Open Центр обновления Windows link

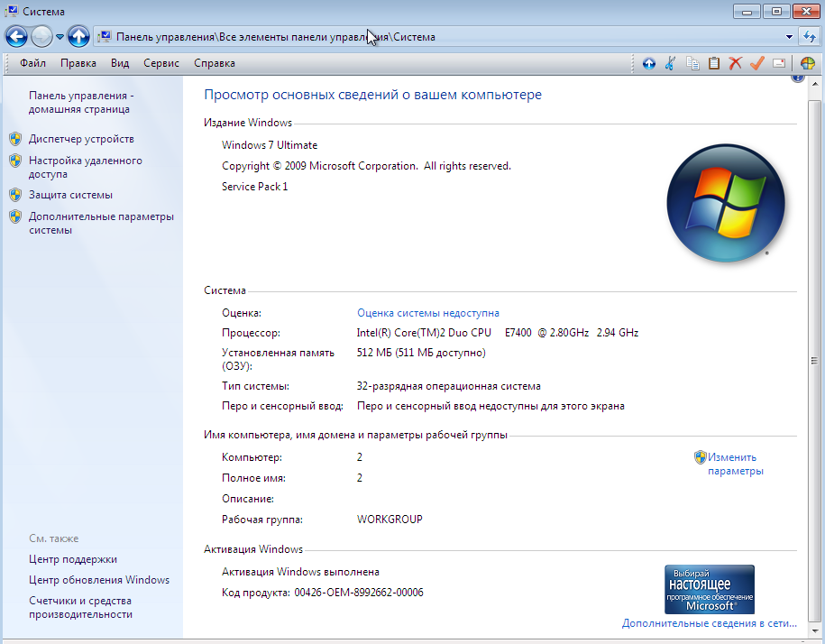point(99,580)
